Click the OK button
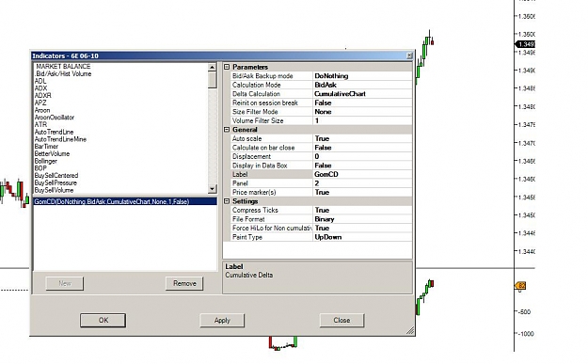This screenshot has height=364, width=588. click(103, 320)
